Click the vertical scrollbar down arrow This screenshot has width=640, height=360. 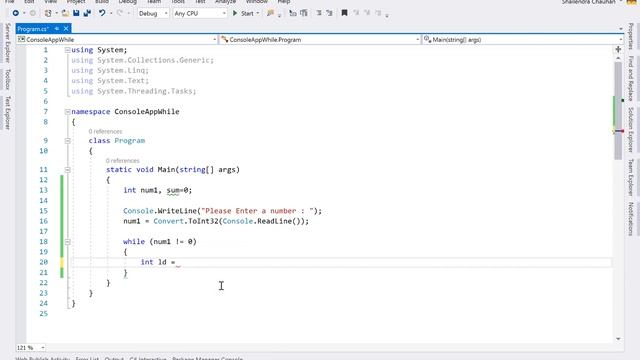pos(618,339)
